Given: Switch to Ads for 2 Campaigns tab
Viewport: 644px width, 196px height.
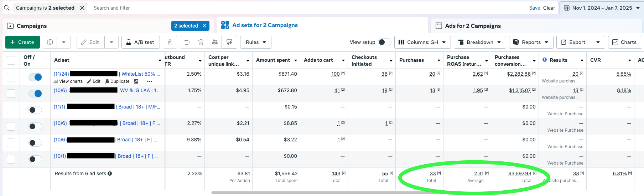Looking at the screenshot, I should click(x=473, y=26).
